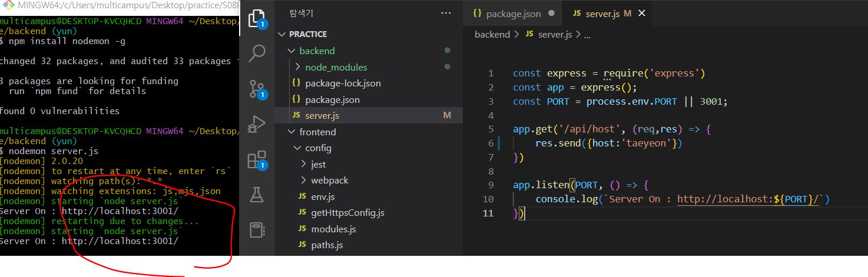This screenshot has height=277, width=868.
Task: Click the 탐색기 explorer panel title
Action: point(301,13)
